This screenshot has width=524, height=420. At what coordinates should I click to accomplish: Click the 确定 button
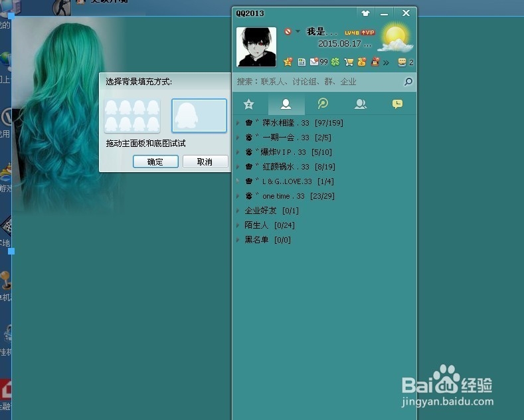(155, 162)
